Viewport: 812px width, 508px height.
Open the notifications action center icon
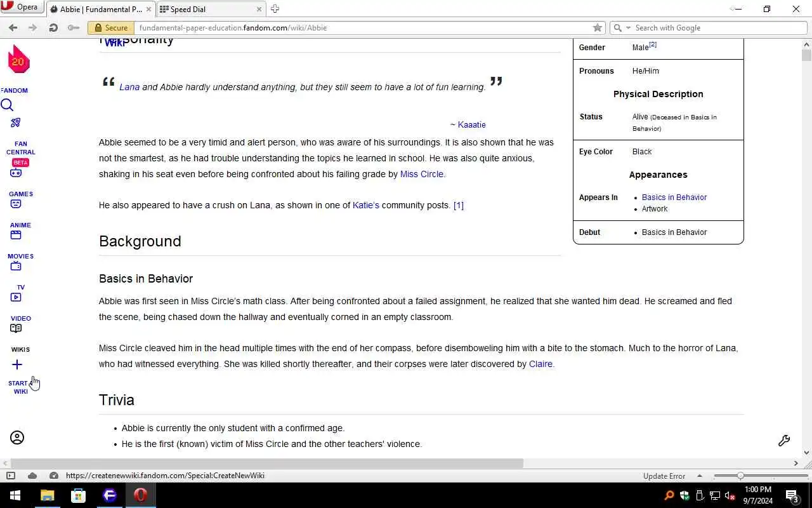click(x=792, y=495)
